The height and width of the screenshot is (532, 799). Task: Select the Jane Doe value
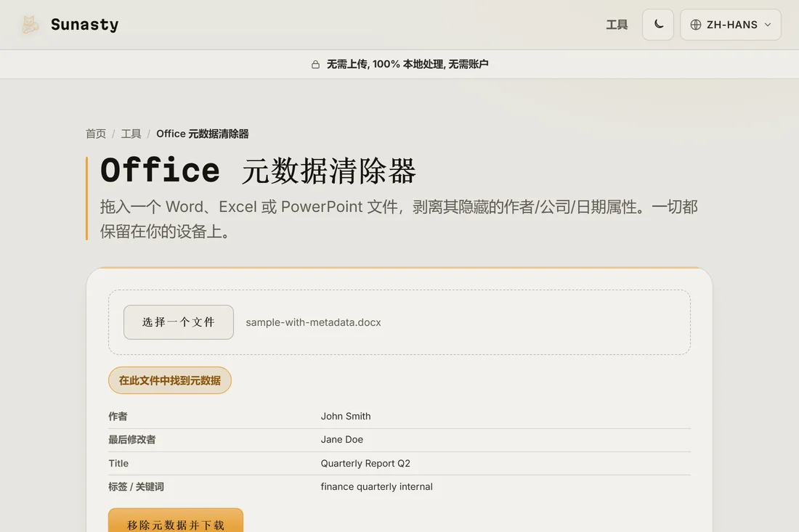[342, 439]
